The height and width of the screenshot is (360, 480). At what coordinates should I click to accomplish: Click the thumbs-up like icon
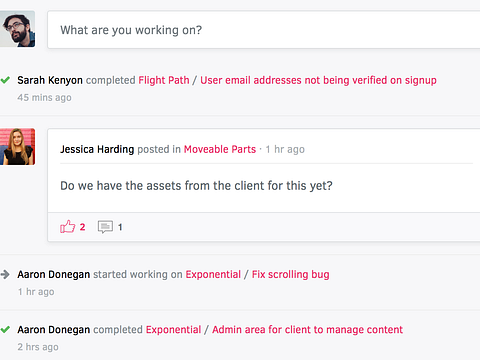click(x=68, y=227)
